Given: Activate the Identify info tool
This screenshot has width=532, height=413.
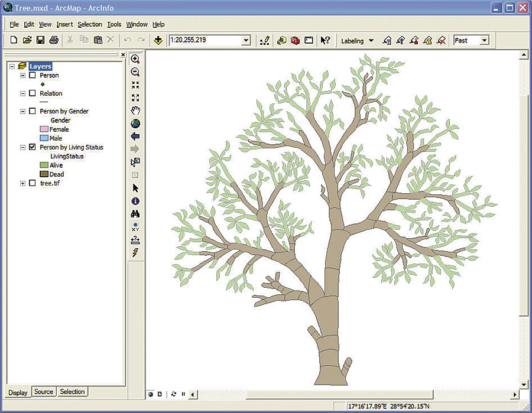Looking at the screenshot, I should point(135,201).
